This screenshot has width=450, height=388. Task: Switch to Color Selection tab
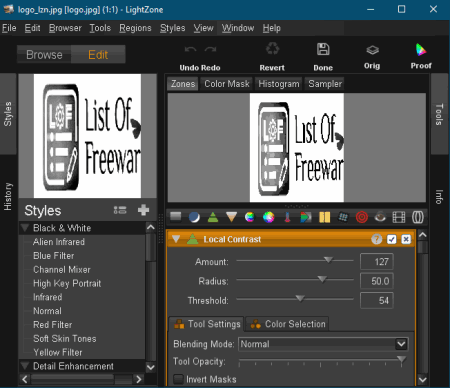click(x=288, y=324)
